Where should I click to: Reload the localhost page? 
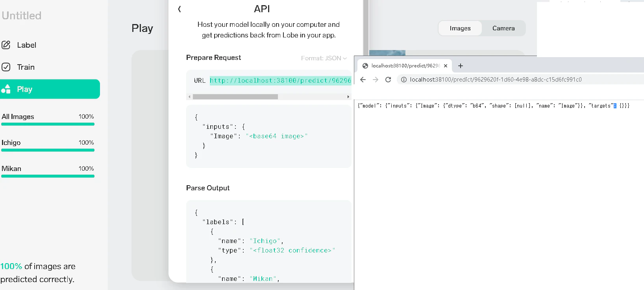tap(388, 80)
